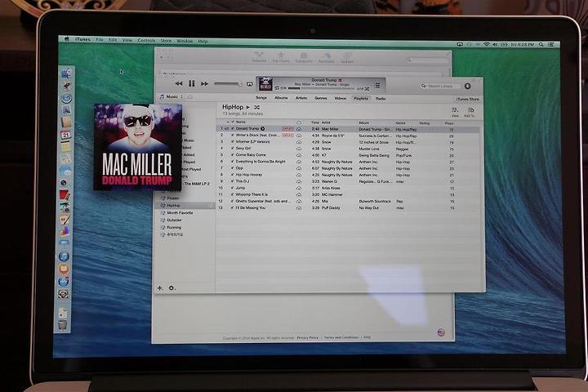Open the Store menu in the menu bar

[166, 41]
